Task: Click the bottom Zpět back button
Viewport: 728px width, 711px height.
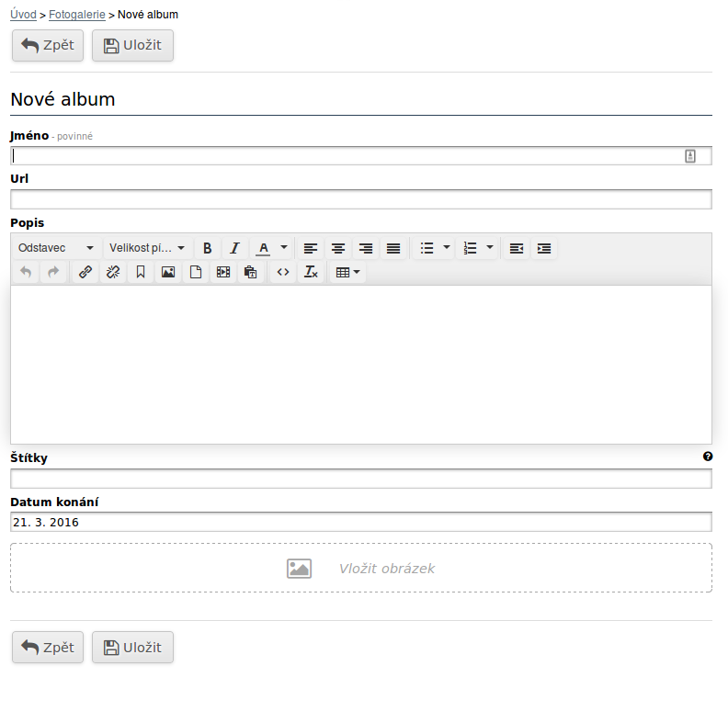Action: [x=48, y=648]
